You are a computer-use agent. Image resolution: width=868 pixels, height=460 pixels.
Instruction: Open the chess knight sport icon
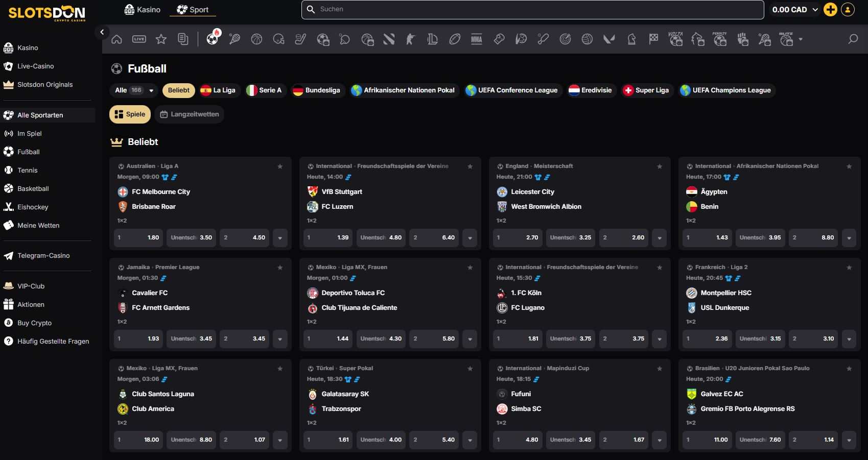631,39
